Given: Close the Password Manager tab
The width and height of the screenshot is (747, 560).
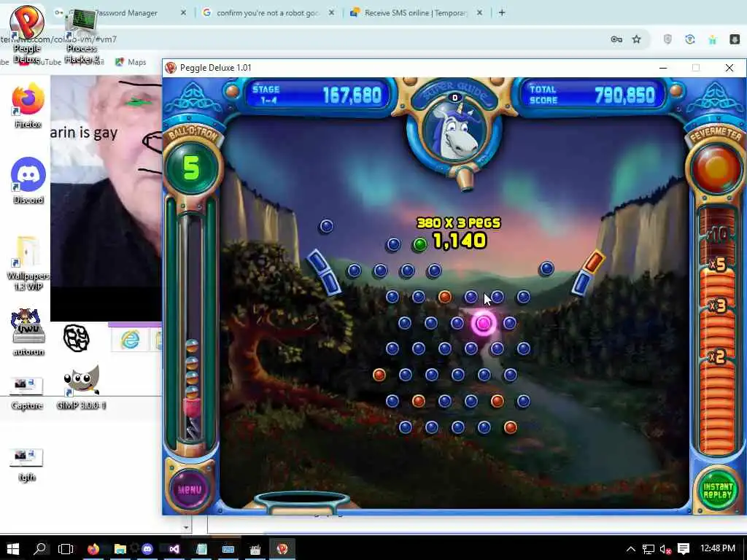Looking at the screenshot, I should click(x=183, y=13).
